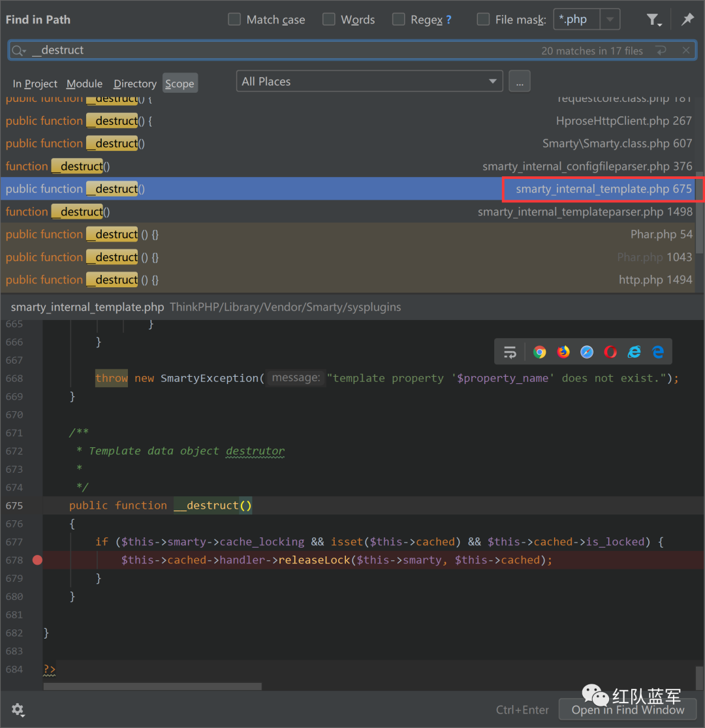Screen dimensions: 705x728
Task: Click the new line icon in search field
Action: tap(661, 51)
